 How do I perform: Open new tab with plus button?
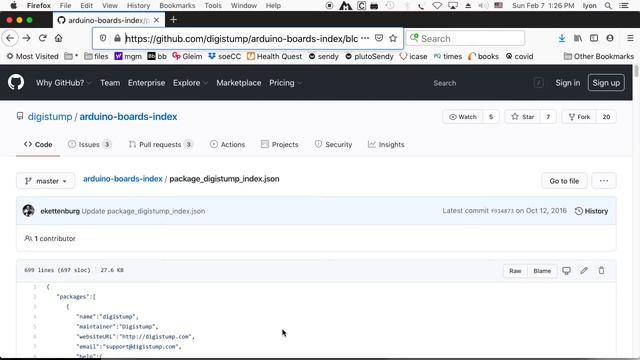(173, 20)
